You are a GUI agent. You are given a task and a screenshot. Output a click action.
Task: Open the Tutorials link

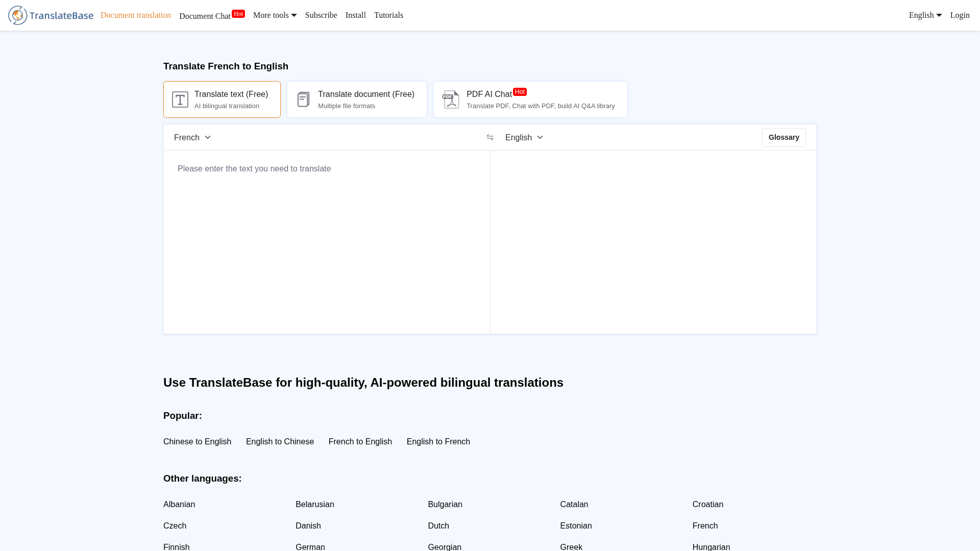(388, 15)
